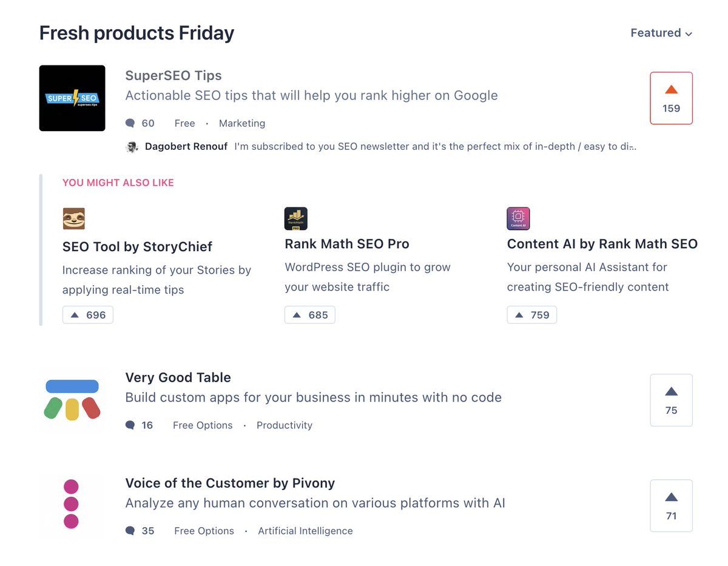The height and width of the screenshot is (566, 728).
Task: Open Very Good Table comments bubble icon
Action: pos(130,425)
